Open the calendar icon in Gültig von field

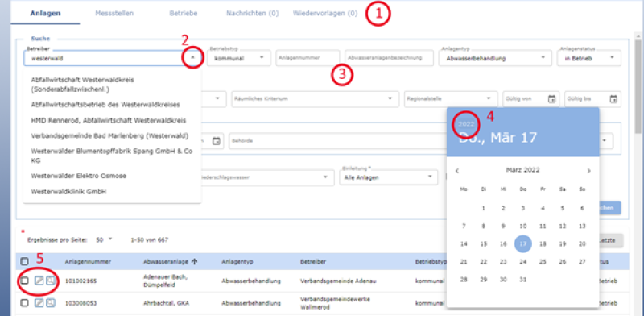point(552,99)
